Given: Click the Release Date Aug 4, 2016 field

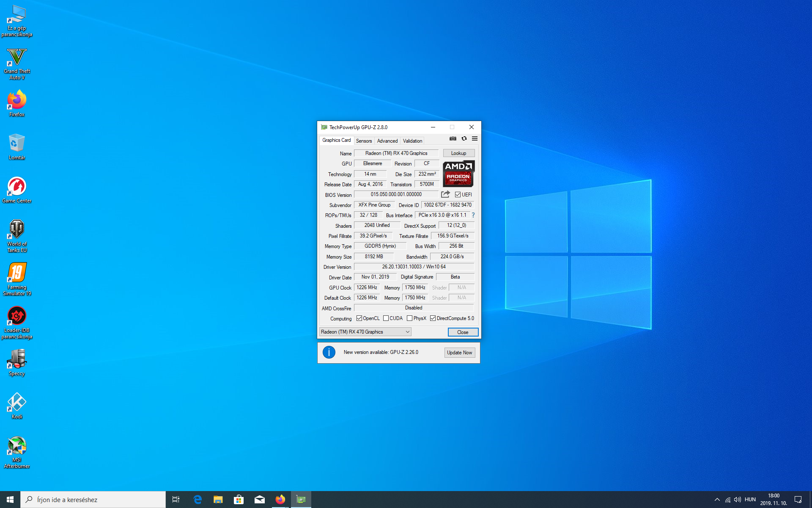Looking at the screenshot, I should coord(370,184).
